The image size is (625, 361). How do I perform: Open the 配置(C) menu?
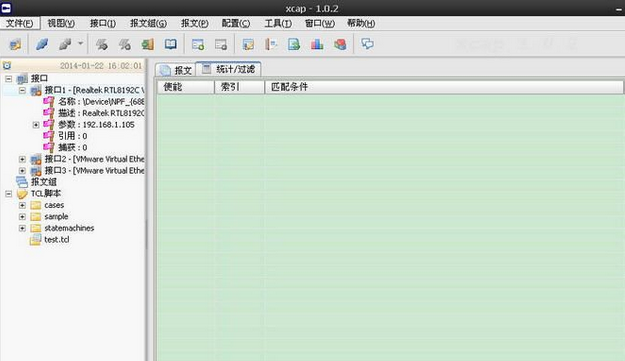[x=236, y=23]
